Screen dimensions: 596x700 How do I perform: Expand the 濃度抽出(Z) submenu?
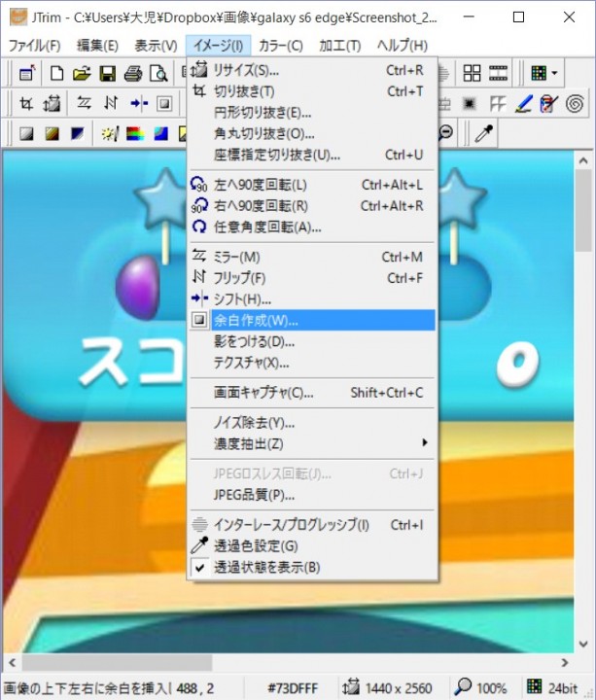[x=312, y=443]
